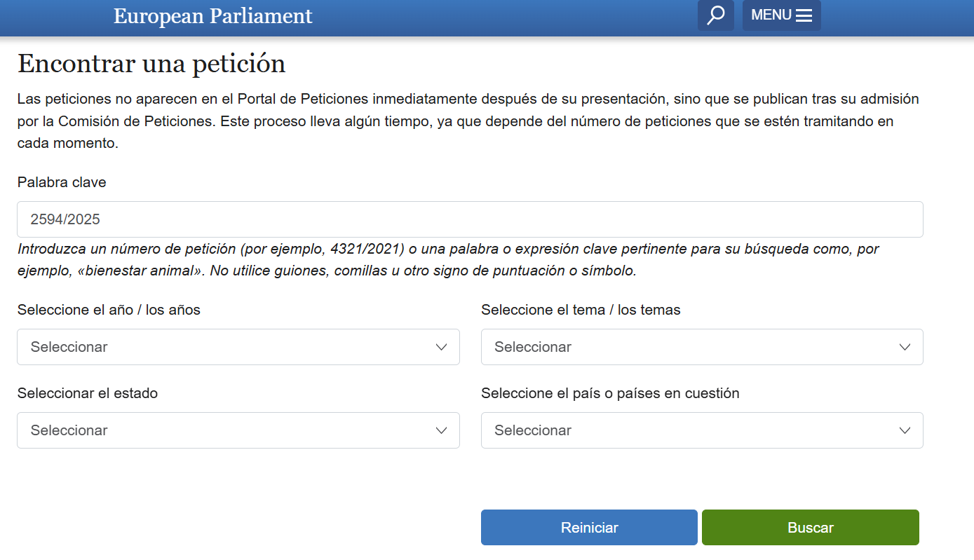Click the 'Palabra clave' field label
Viewport: 974px width, 560px height.
(x=61, y=182)
